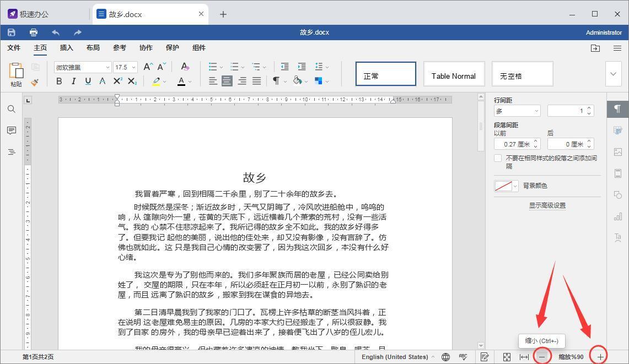Select the image panel icon in right sidebar
This screenshot has width=629, height=364.
617,151
